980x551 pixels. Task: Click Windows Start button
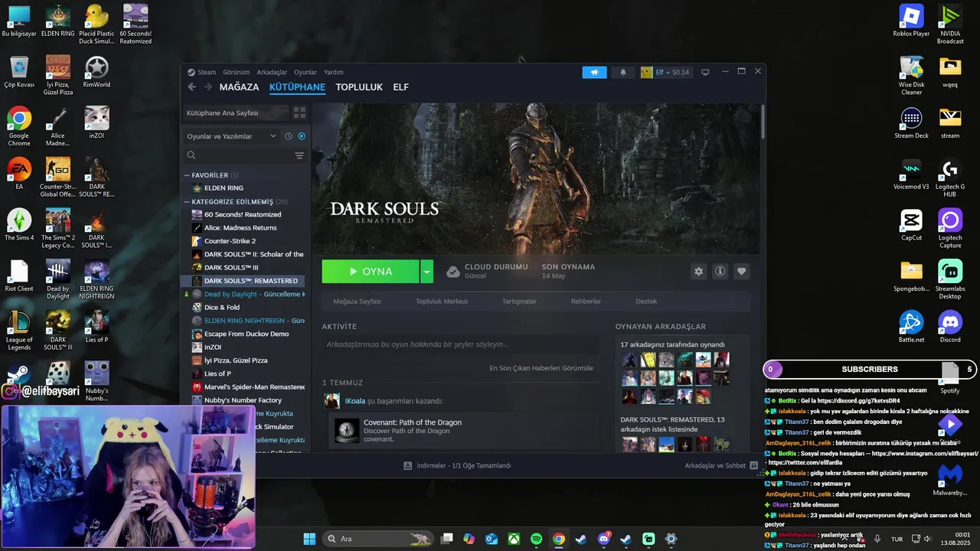click(309, 539)
